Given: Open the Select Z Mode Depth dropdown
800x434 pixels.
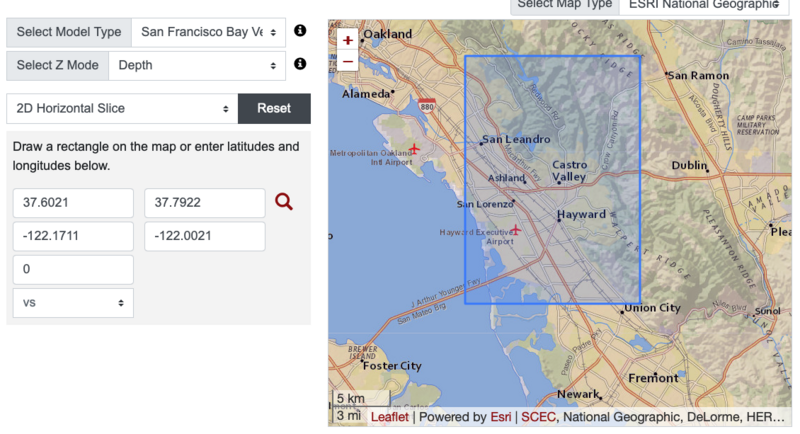Looking at the screenshot, I should point(197,65).
